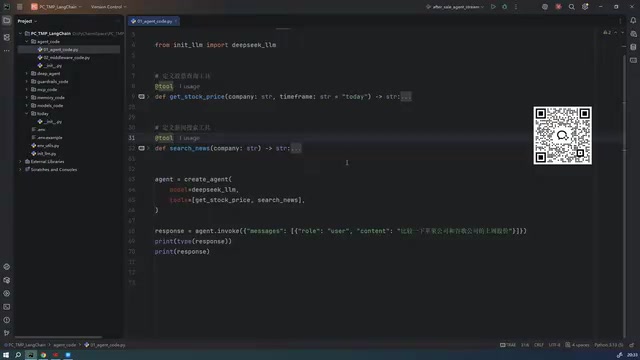Open the Database tool window
The image size is (640, 360).
[x=633, y=47]
